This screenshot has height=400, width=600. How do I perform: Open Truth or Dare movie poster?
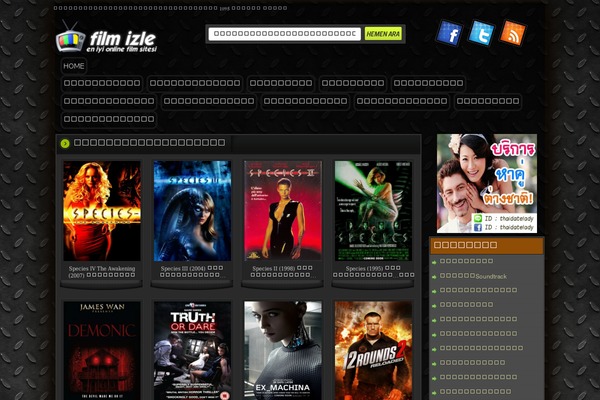coord(192,351)
